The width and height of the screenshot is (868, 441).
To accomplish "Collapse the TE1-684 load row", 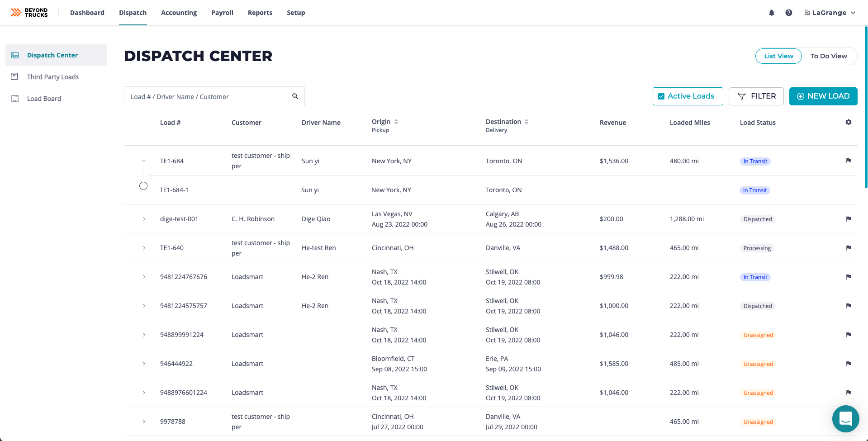I will [x=144, y=161].
